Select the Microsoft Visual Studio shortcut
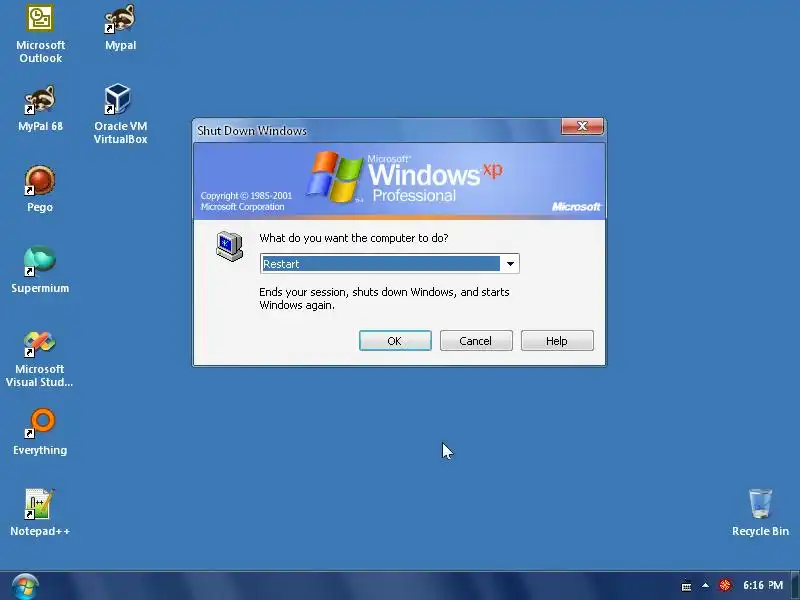This screenshot has width=800, height=600. (x=39, y=359)
